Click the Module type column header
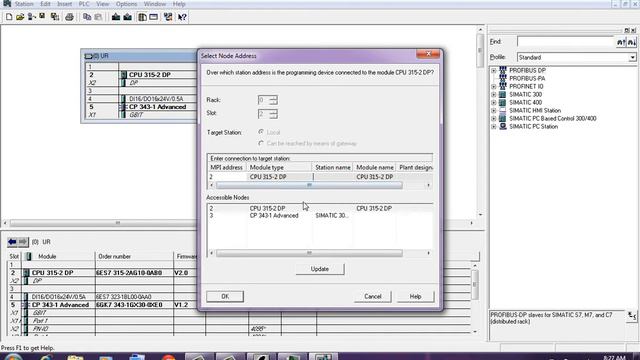Screen dimensions: 640x360 pyautogui.click(x=279, y=167)
